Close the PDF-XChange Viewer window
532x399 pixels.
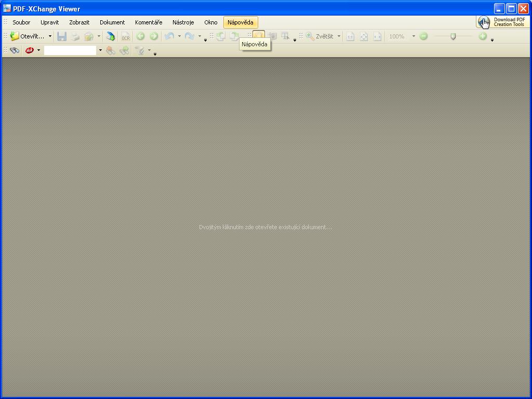[524, 8]
